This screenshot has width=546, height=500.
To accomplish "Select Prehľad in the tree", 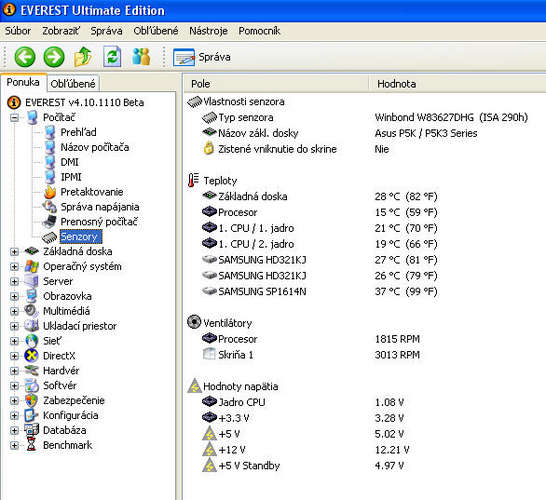I will point(78,132).
